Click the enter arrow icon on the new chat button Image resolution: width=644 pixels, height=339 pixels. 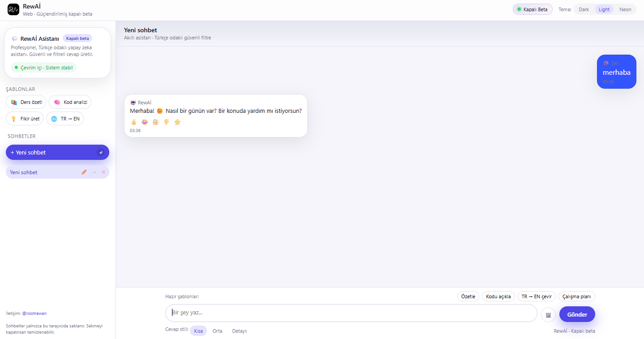(101, 152)
